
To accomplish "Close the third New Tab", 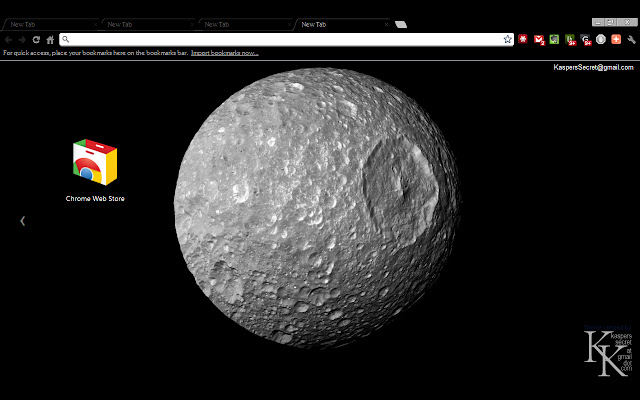I will point(289,24).
